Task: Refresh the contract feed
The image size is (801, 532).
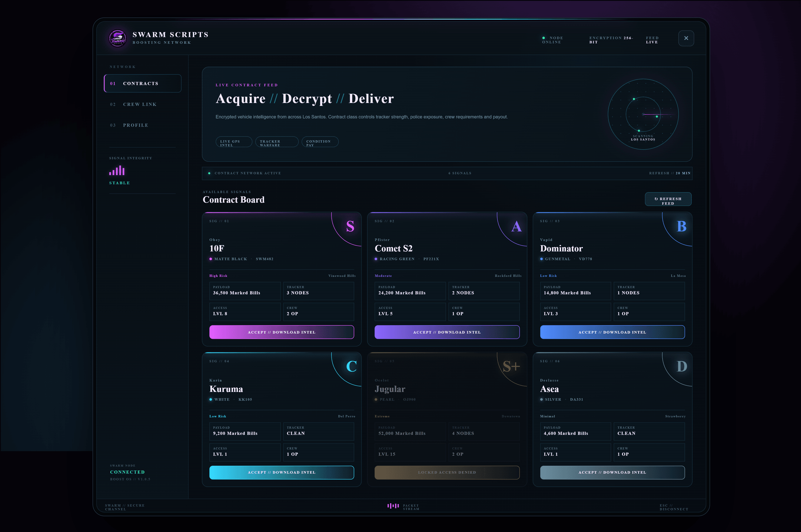Action: 668,199
